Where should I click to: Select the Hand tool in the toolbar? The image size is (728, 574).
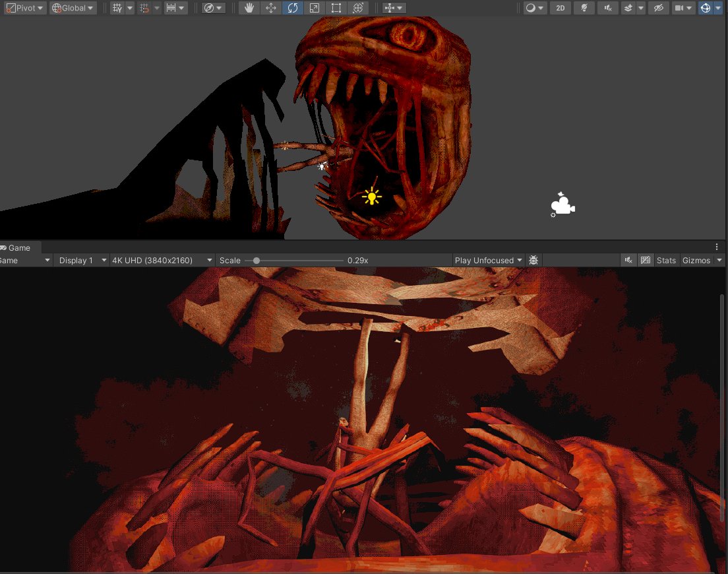click(x=249, y=7)
